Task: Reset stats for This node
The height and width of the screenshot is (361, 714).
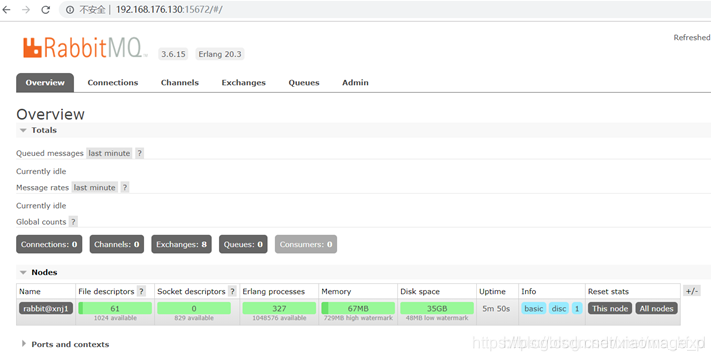Action: pyautogui.click(x=610, y=309)
